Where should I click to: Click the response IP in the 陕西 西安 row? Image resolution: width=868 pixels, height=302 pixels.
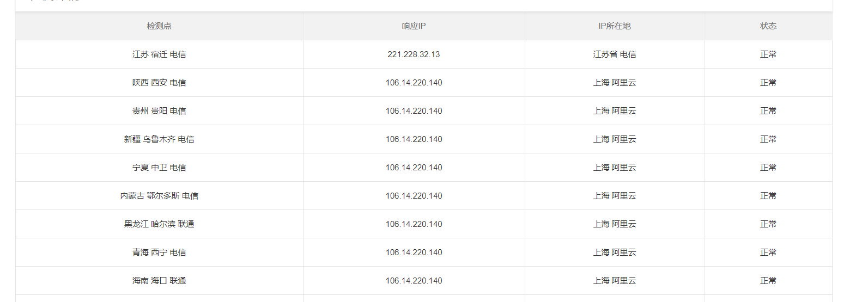coord(414,83)
